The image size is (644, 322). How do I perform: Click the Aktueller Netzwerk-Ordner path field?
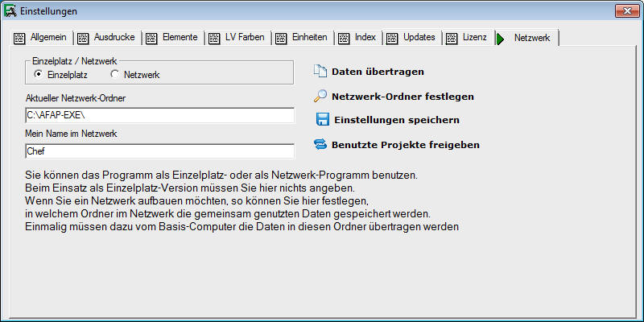[160, 114]
